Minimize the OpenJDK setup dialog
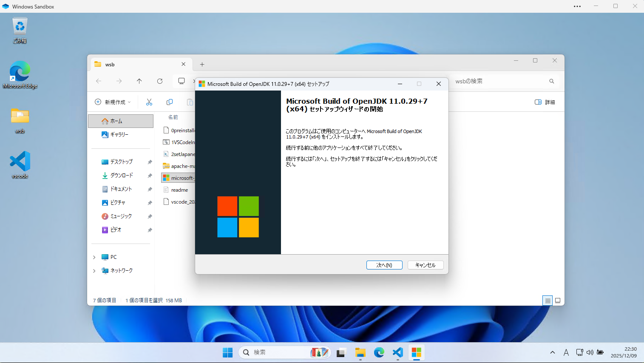 point(400,84)
